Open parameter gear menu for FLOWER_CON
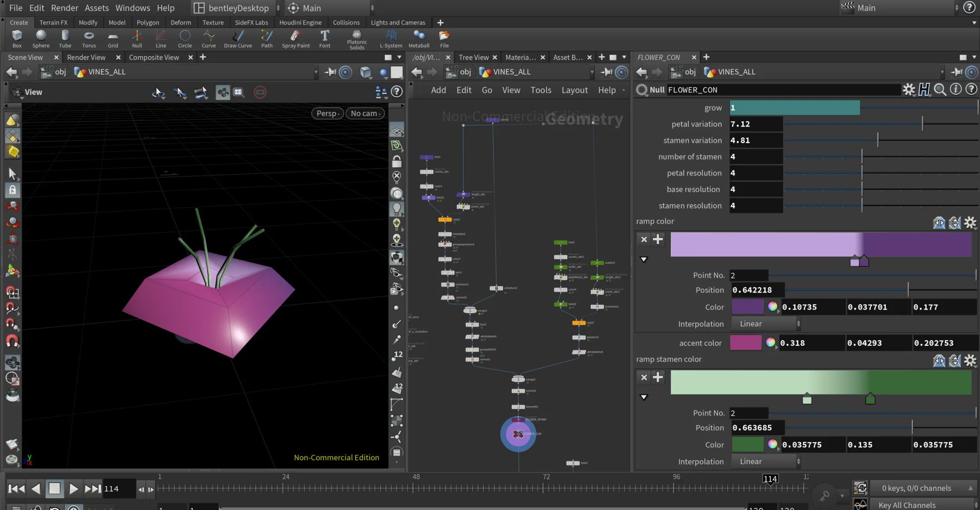980x510 pixels. coord(909,90)
